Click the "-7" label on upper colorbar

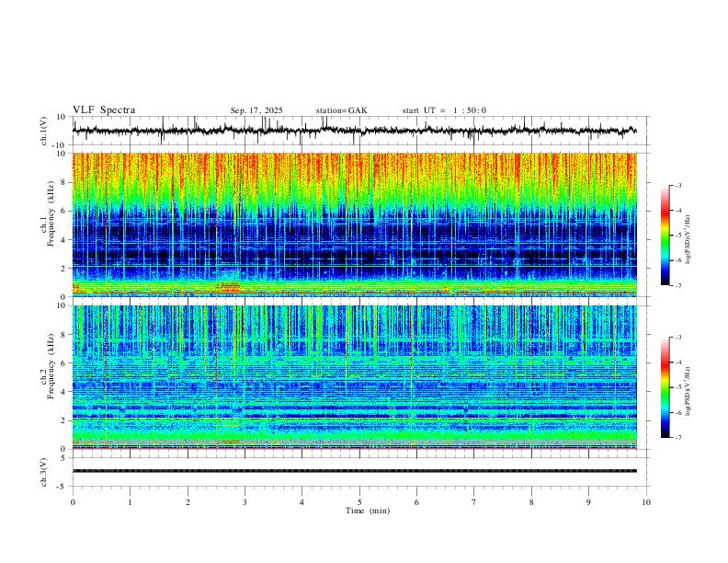677,286
